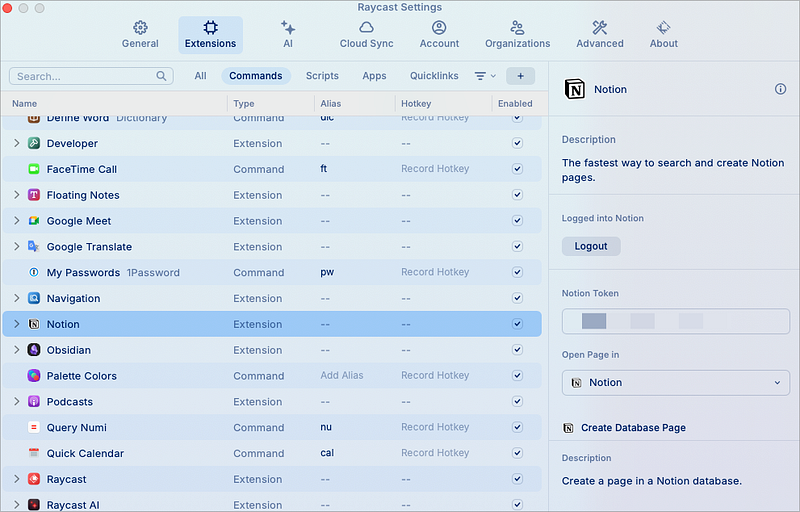Open the 'Open Page in' dropdown
The height and width of the screenshot is (512, 800).
(x=675, y=382)
